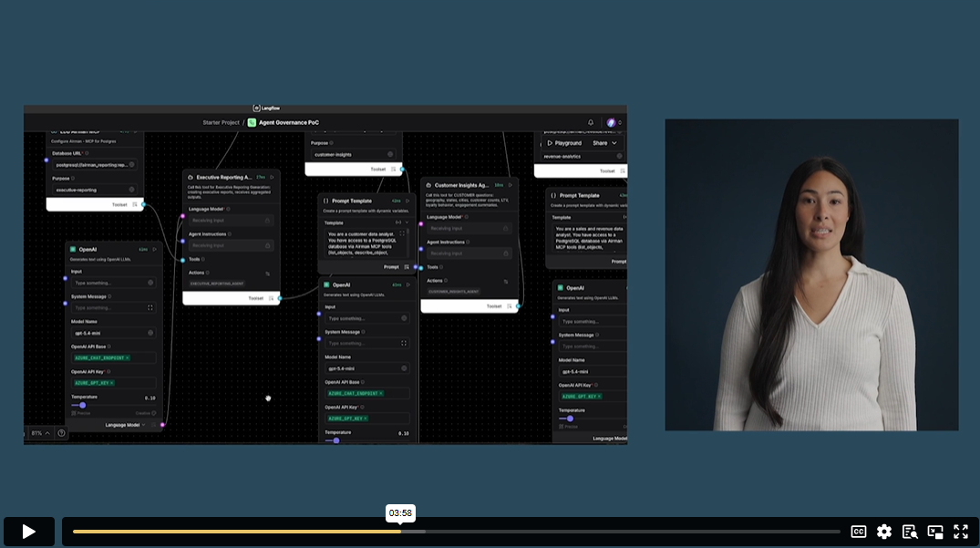Click the middle Prompt Template braces icon
980x548 pixels.
click(x=325, y=202)
